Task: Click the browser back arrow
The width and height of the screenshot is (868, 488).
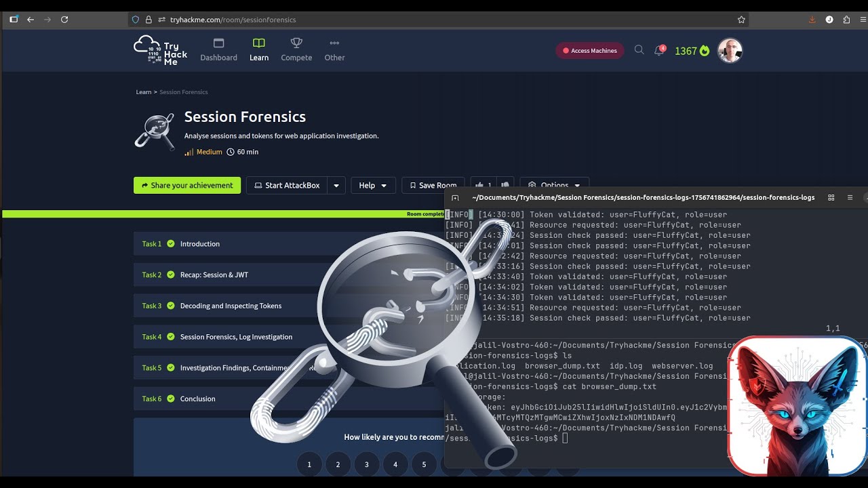Action: [x=31, y=20]
